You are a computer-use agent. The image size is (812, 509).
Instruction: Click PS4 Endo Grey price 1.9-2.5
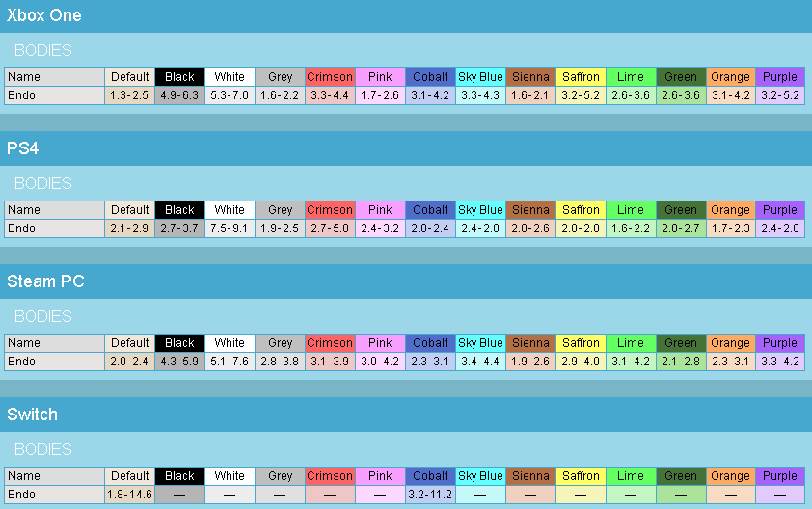pyautogui.click(x=281, y=228)
